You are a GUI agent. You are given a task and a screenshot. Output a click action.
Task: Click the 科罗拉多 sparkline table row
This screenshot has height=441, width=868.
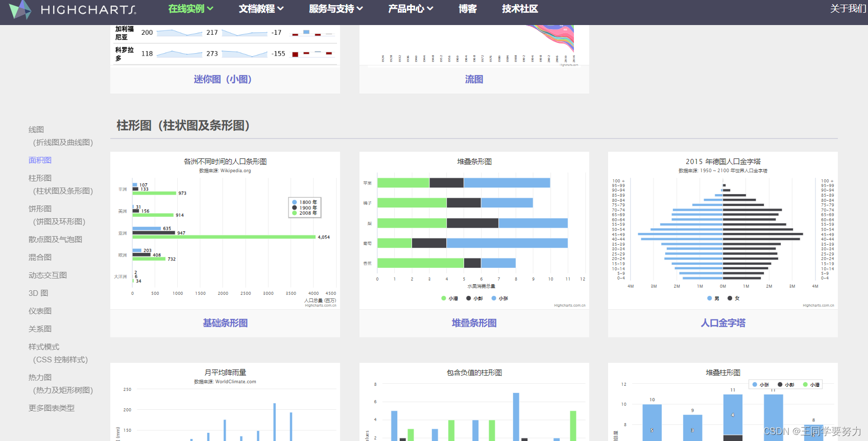225,54
